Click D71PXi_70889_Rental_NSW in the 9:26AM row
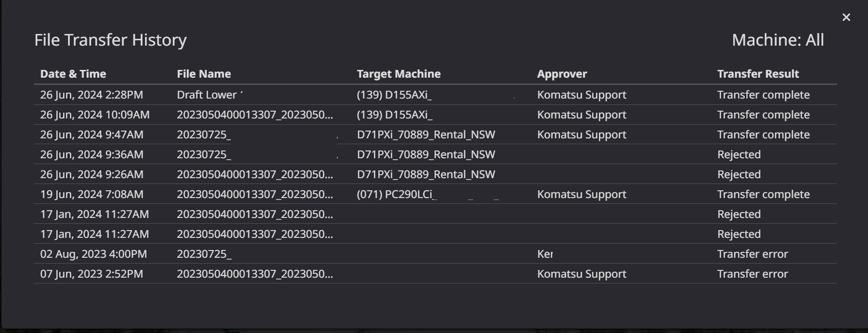This screenshot has width=868, height=333. click(x=426, y=174)
